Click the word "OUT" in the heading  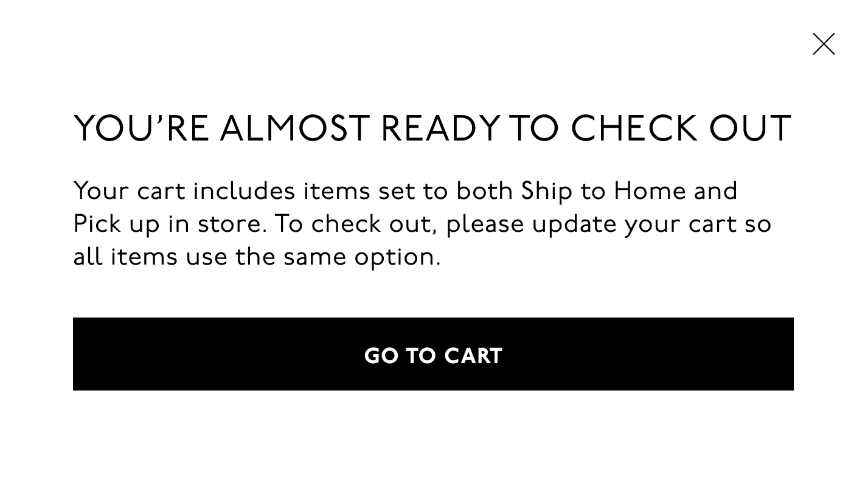coord(750,129)
